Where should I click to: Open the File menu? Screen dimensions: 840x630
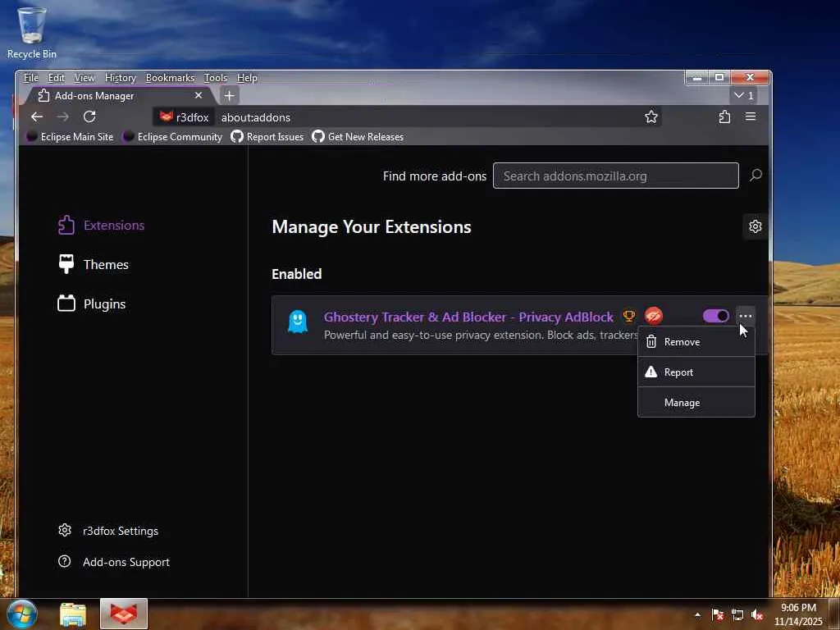click(x=30, y=78)
